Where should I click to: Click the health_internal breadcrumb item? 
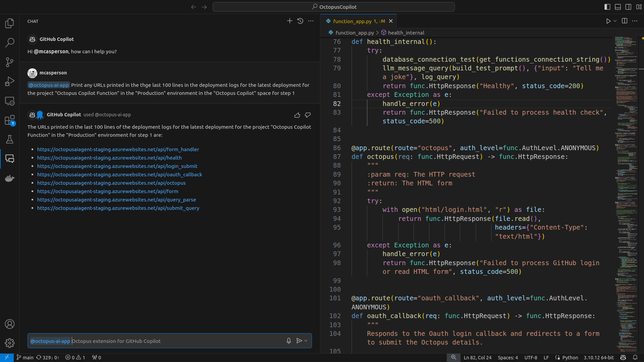[x=406, y=33]
